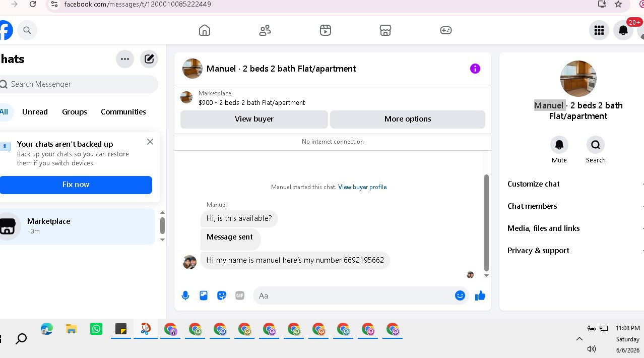Click the chat list scrollbar
Image resolution: width=644 pixels, height=358 pixels.
[x=162, y=225]
